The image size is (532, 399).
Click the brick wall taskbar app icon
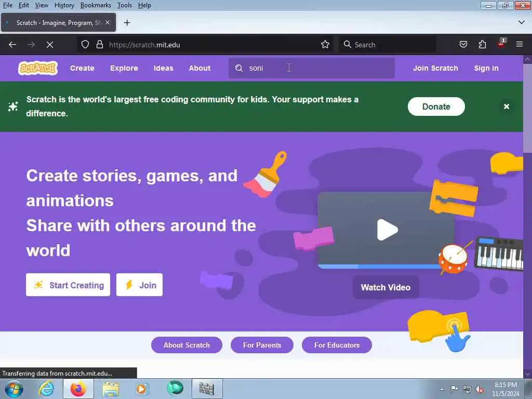click(207, 389)
